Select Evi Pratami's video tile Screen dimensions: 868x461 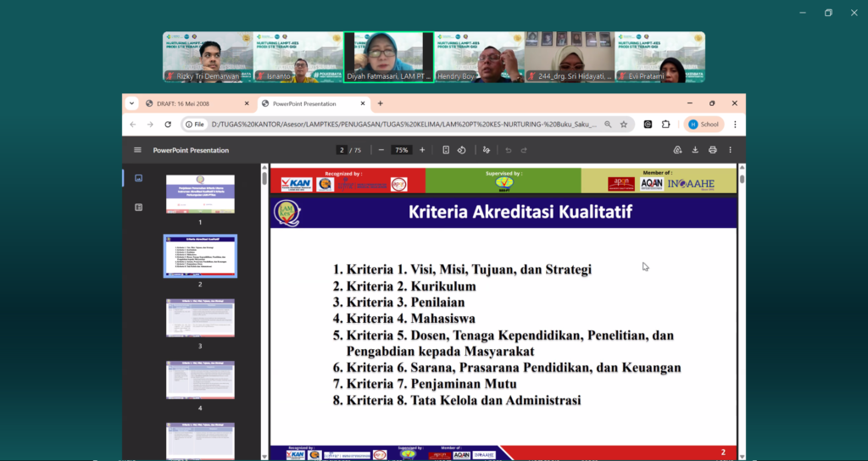[x=659, y=57]
